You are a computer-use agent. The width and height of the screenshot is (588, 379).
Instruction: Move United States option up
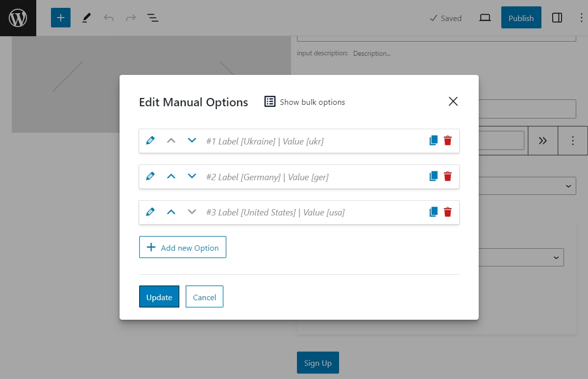click(171, 212)
